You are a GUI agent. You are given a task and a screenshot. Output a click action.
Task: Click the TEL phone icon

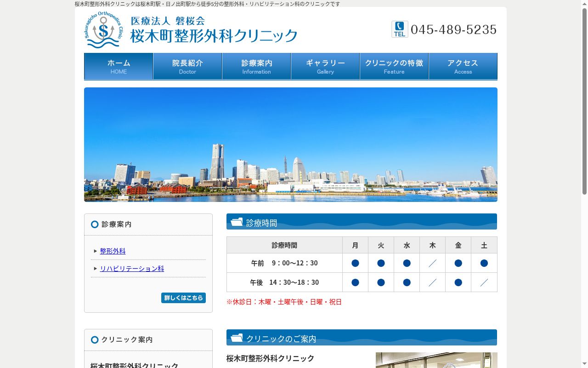coord(400,29)
